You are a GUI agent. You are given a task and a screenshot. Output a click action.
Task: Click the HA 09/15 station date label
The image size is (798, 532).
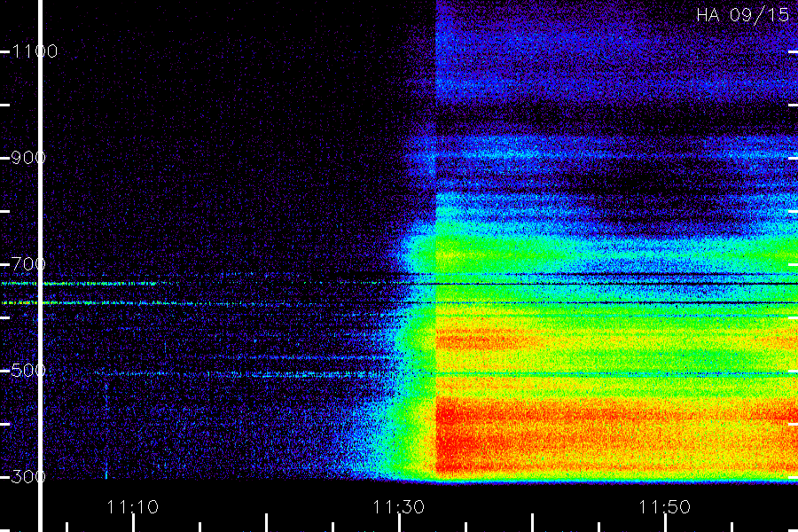742,15
